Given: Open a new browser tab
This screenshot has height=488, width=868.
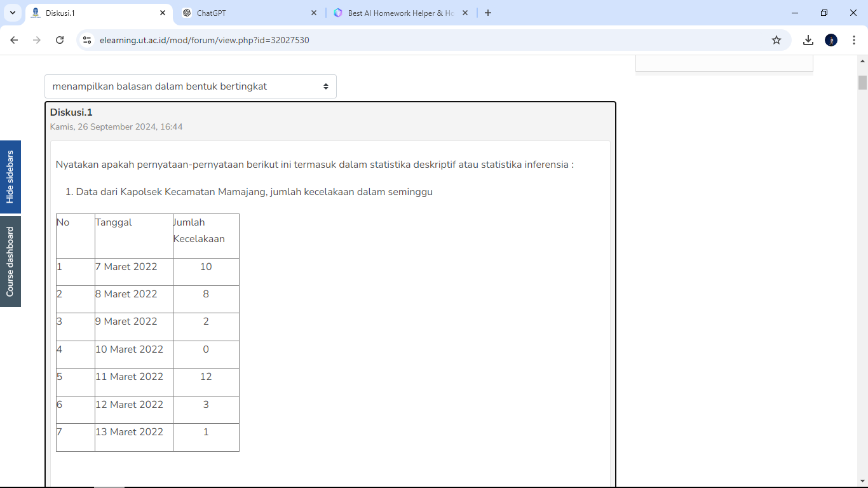Looking at the screenshot, I should [487, 13].
